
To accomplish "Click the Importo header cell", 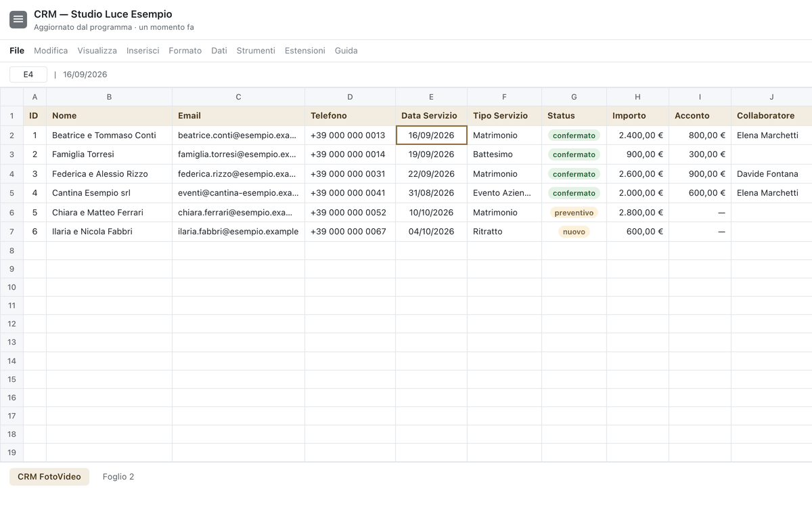I will [x=638, y=116].
